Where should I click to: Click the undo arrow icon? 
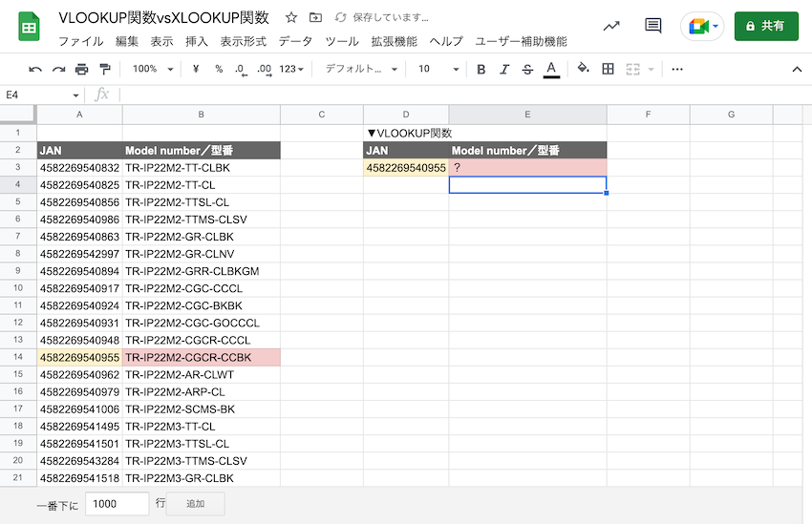click(35, 69)
